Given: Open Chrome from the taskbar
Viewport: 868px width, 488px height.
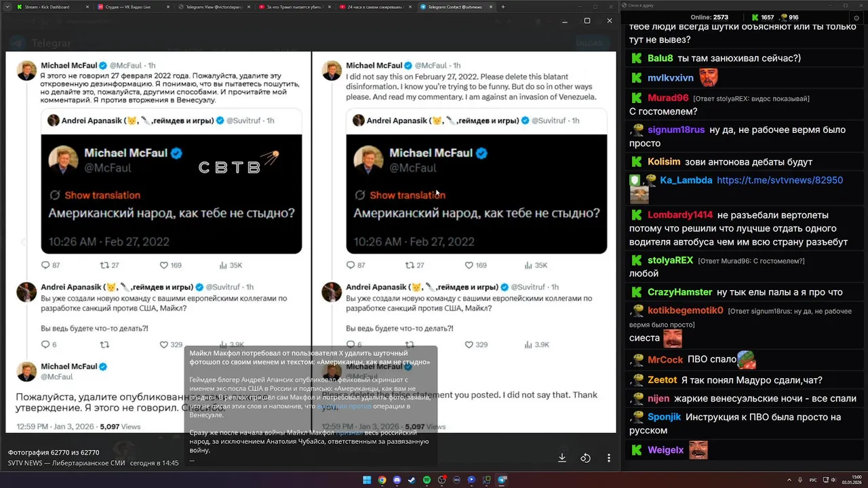Looking at the screenshot, I should click(382, 480).
